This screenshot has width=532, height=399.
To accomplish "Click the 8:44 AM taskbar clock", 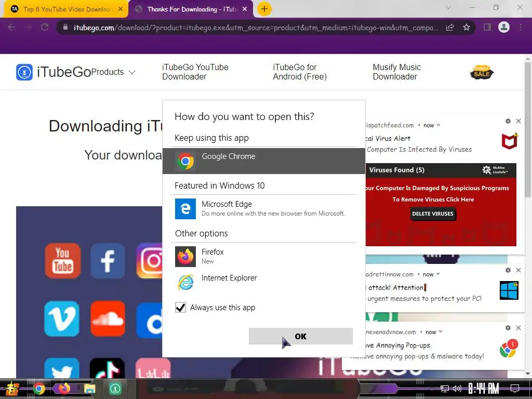I will click(484, 389).
